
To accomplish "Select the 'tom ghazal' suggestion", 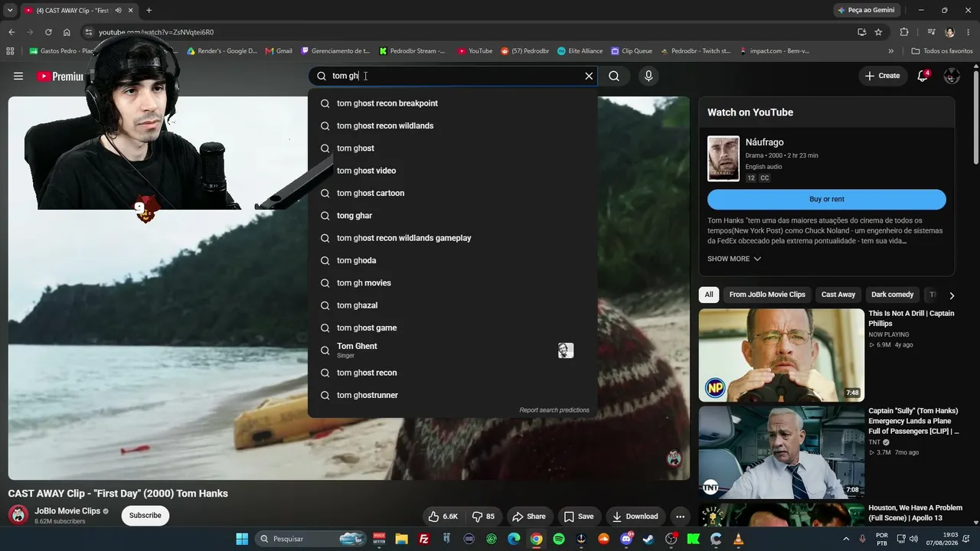I will click(452, 305).
